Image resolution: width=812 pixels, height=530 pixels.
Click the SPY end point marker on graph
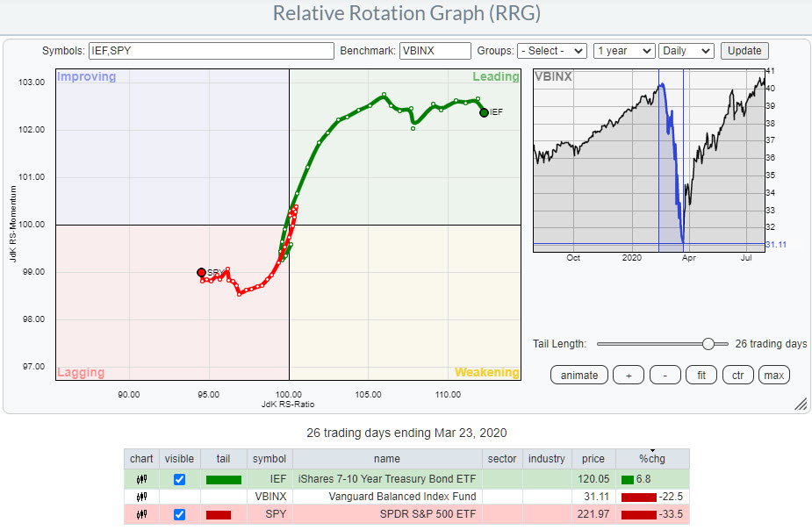pyautogui.click(x=201, y=273)
